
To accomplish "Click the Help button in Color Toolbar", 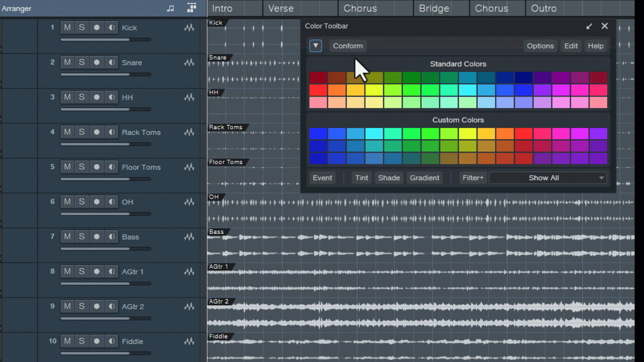I will coord(596,46).
